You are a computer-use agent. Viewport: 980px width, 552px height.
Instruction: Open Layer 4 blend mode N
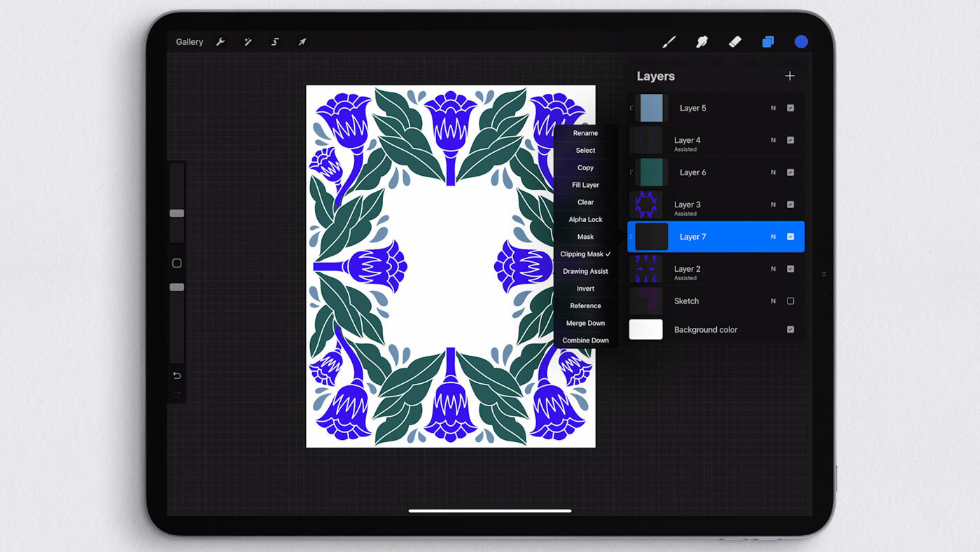(773, 140)
